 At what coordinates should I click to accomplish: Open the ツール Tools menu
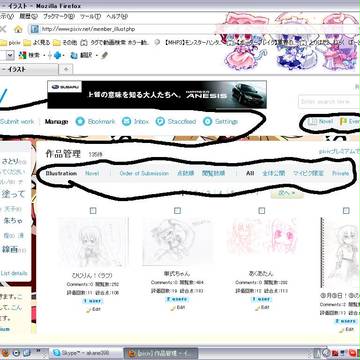90,16
